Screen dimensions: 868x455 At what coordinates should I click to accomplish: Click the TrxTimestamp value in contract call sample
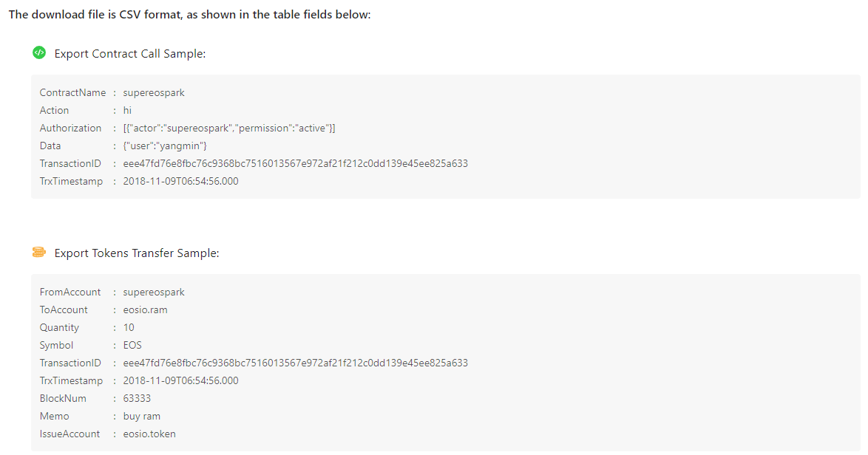coord(181,182)
